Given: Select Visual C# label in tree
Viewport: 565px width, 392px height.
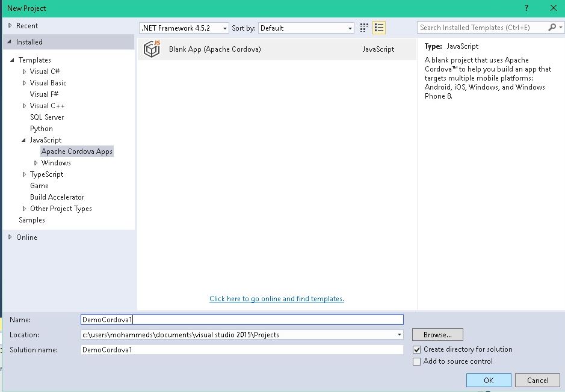Looking at the screenshot, I should coord(45,72).
